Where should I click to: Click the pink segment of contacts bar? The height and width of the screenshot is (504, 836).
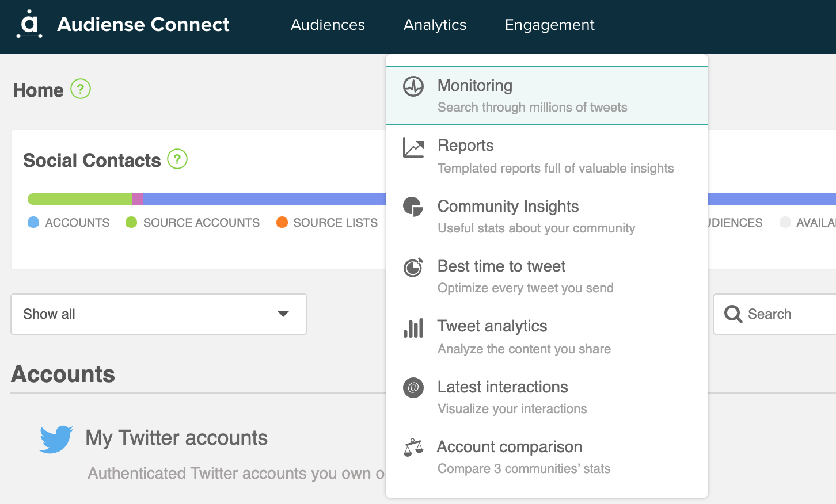[x=138, y=199]
